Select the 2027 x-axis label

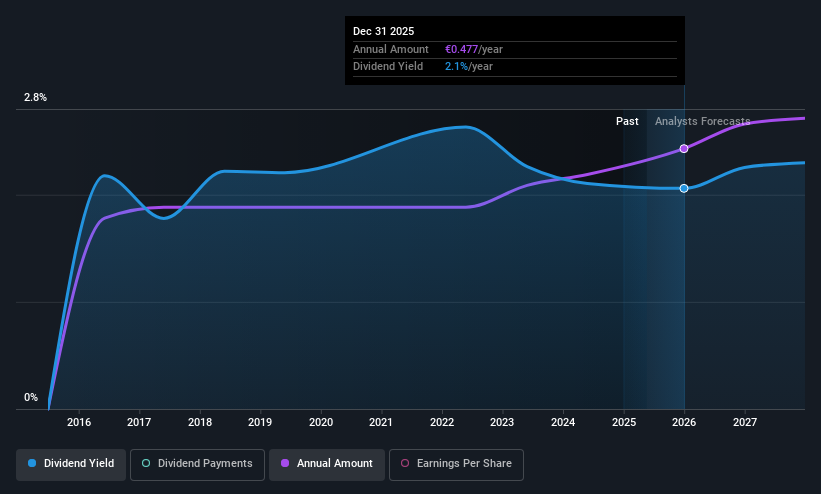[x=745, y=422]
